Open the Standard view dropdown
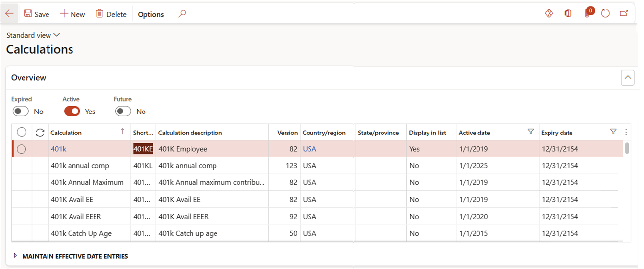This screenshot has width=644, height=269. (33, 35)
